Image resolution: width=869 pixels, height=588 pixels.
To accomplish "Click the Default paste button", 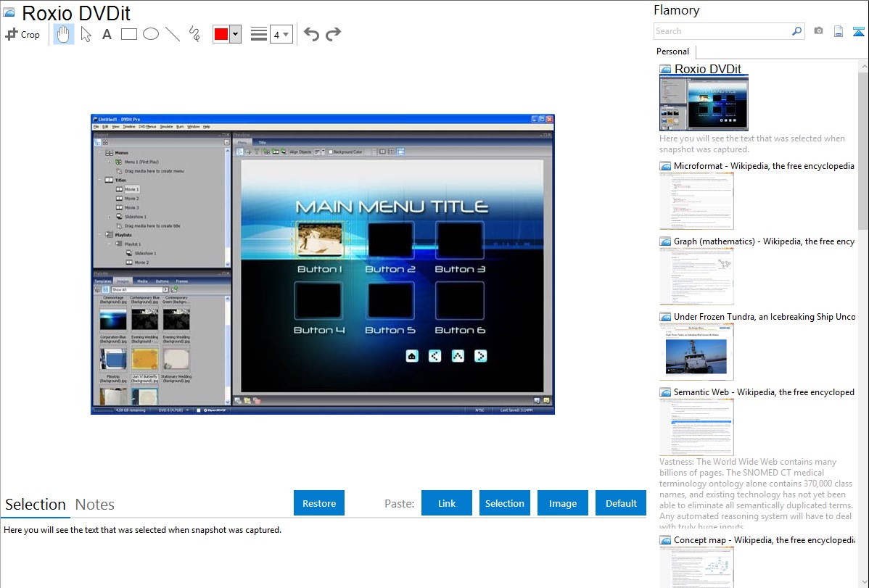I will pos(621,503).
